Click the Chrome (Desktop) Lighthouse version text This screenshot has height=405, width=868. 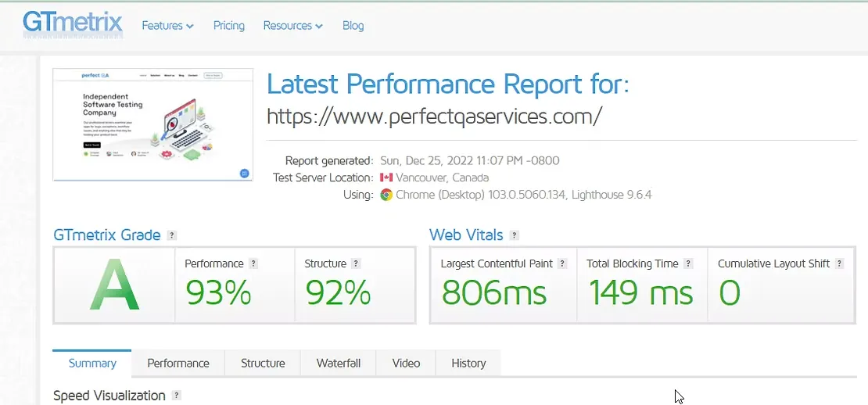pyautogui.click(x=524, y=195)
